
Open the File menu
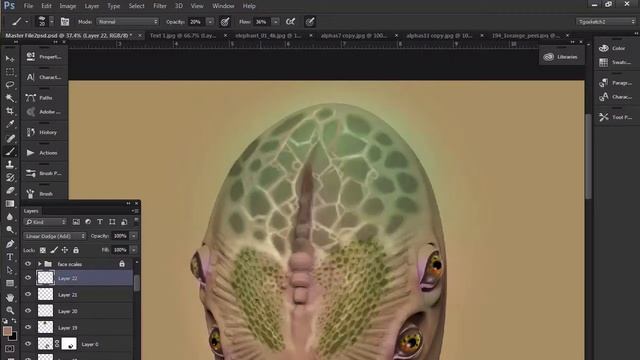[28, 6]
